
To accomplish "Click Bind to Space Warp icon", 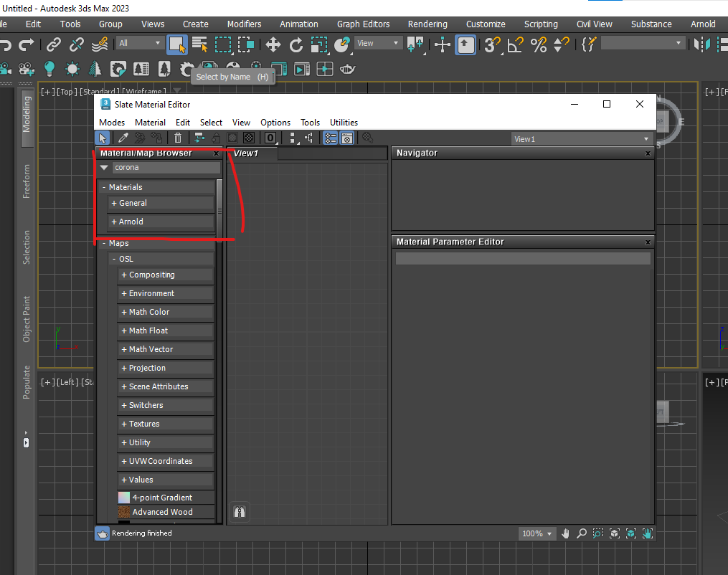I will (x=100, y=44).
